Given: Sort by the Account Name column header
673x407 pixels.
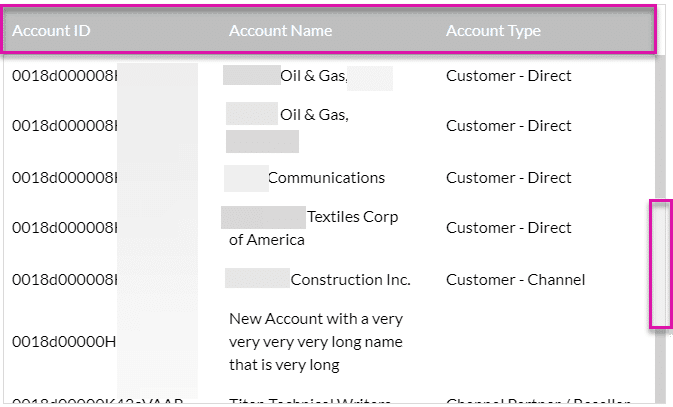Looking at the screenshot, I should (x=280, y=31).
